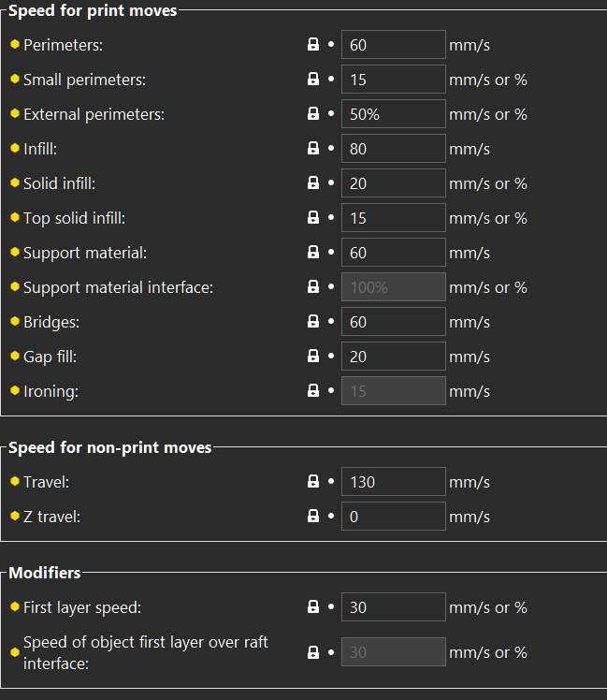The image size is (607, 700).
Task: Click the 'Z travel:' label
Action: pyautogui.click(x=51, y=517)
